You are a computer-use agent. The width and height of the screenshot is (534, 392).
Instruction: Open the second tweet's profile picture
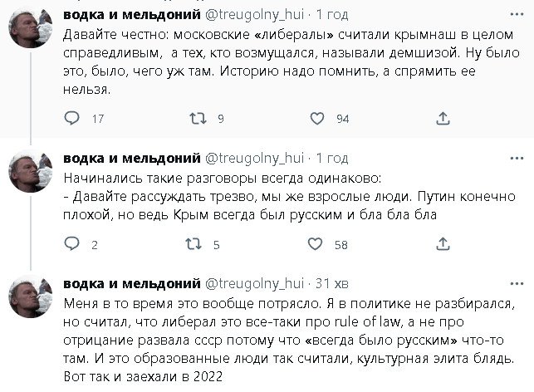(31, 174)
